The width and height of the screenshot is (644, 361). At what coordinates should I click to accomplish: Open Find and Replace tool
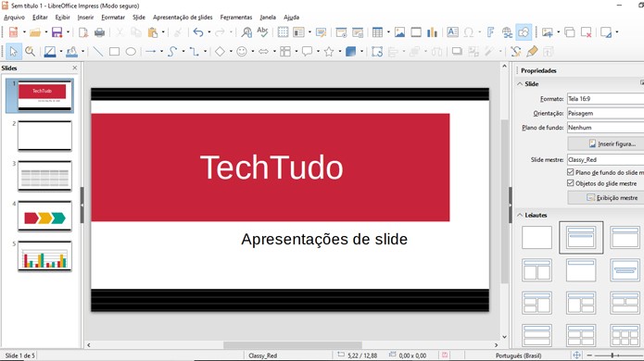[246, 32]
